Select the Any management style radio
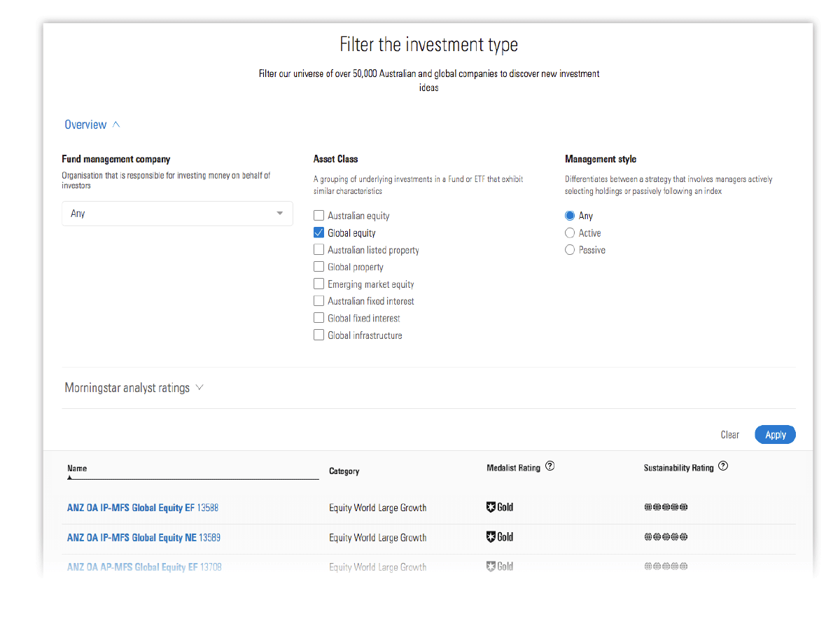Image resolution: width=840 pixels, height=619 pixels. [570, 216]
